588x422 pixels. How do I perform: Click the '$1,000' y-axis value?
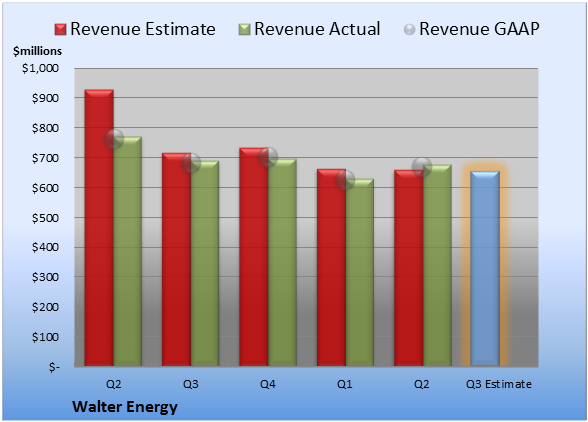[40, 68]
